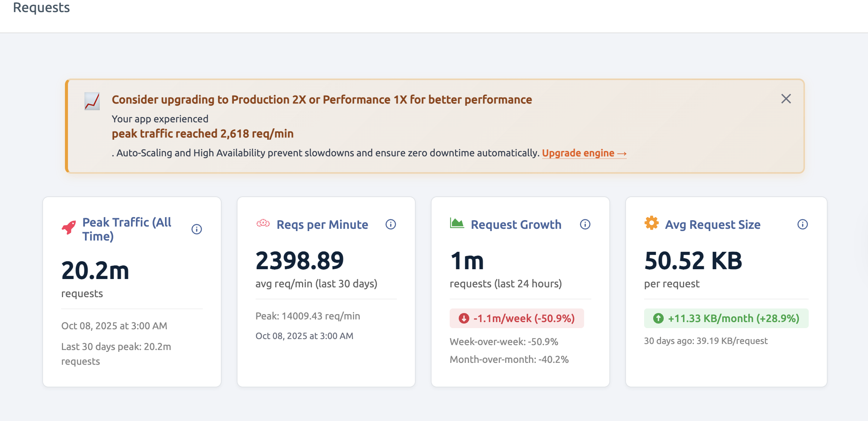Click the peak traffic reached 2,618 req/min text
This screenshot has height=421, width=868.
coord(202,134)
